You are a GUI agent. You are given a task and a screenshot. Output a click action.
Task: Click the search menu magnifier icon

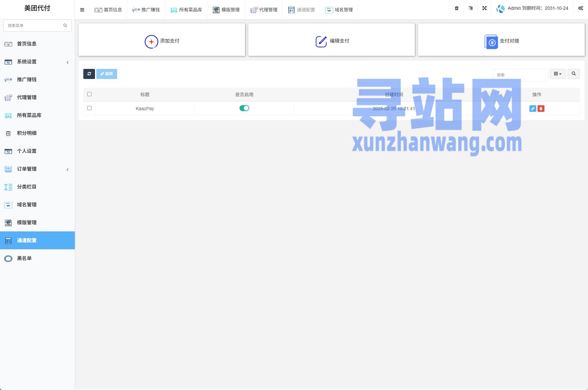click(x=65, y=25)
